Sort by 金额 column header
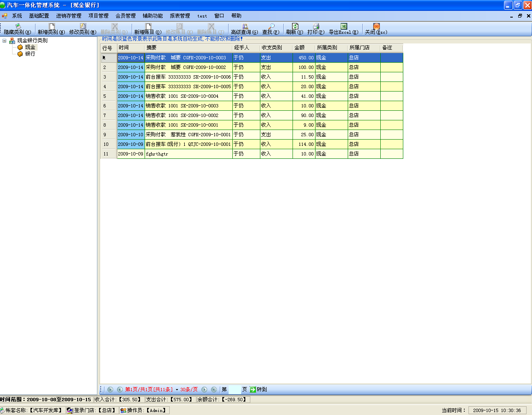The width and height of the screenshot is (532, 415). point(304,48)
